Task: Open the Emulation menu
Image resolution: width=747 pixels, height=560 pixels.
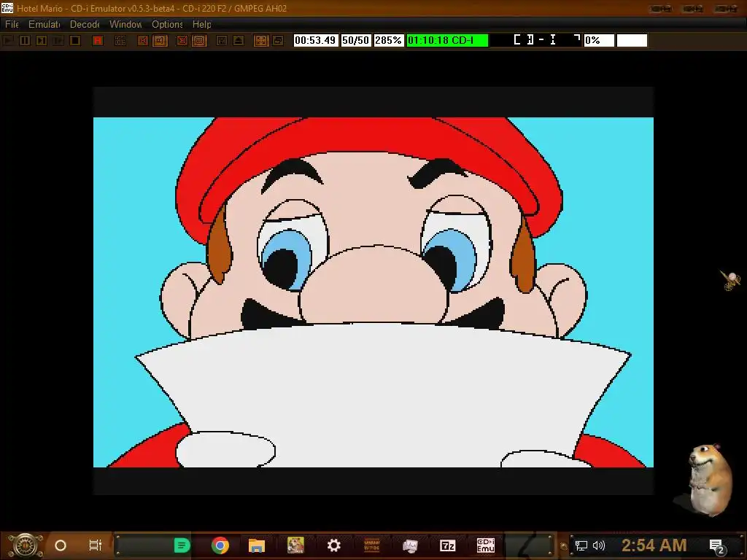Action: click(x=44, y=24)
